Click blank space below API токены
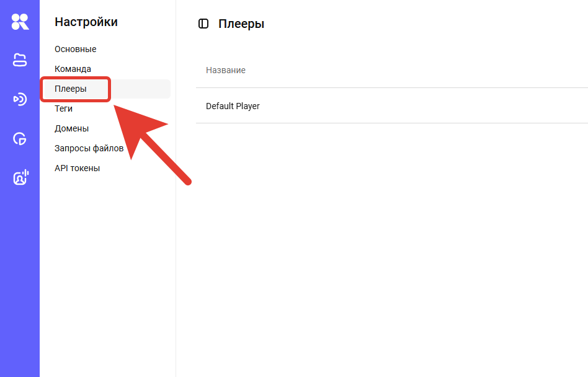This screenshot has width=588, height=377. pos(105,260)
